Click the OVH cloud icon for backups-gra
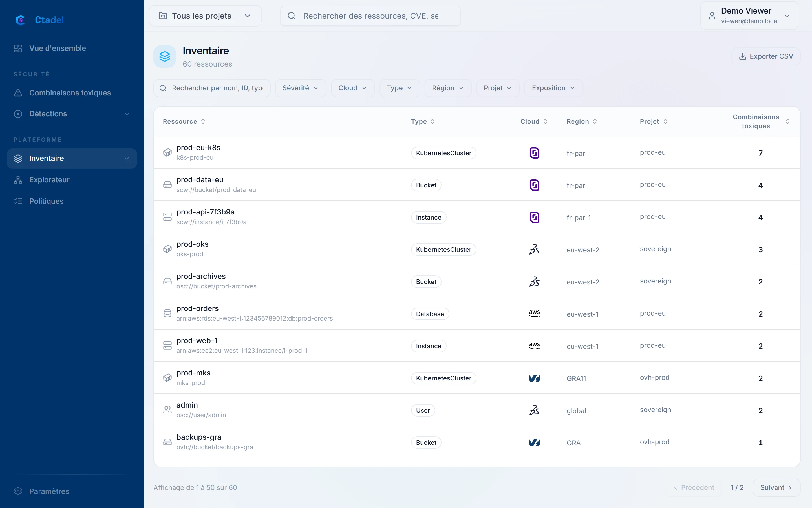The width and height of the screenshot is (812, 508). pos(534,443)
